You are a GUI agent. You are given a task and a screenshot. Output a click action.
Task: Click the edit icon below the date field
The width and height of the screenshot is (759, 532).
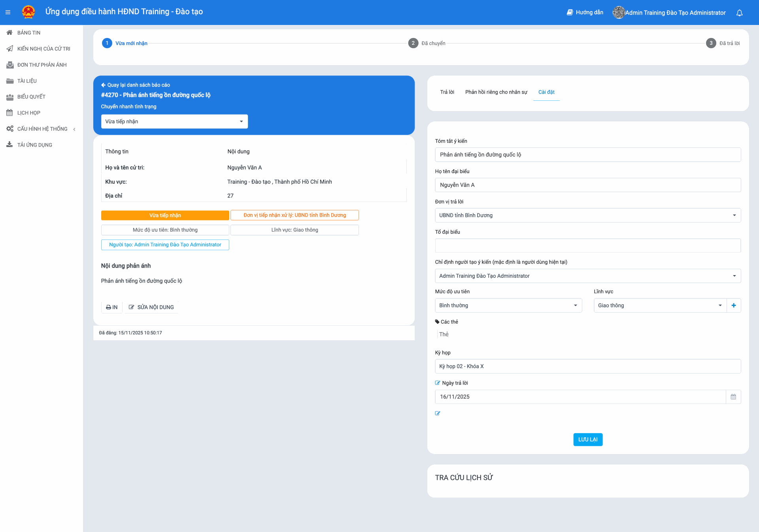coord(438,413)
